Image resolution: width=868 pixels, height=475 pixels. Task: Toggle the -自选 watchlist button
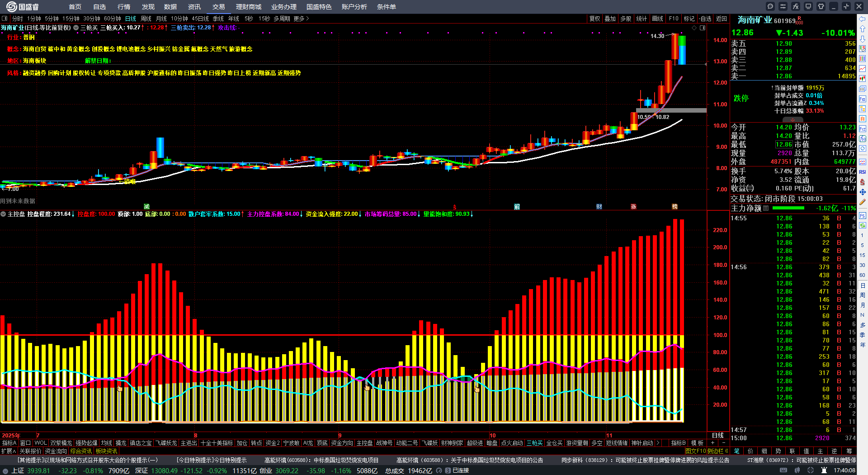tap(705, 19)
